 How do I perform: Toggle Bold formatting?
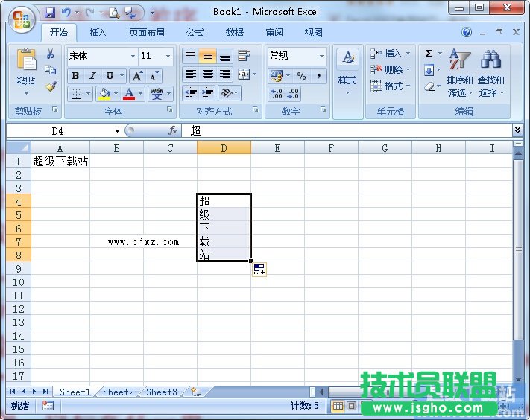[75, 76]
